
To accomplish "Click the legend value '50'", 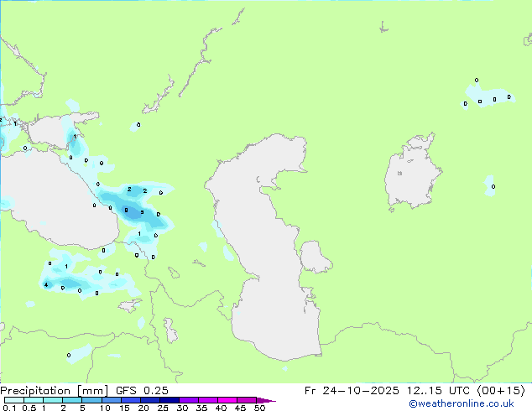I will click(259, 408).
